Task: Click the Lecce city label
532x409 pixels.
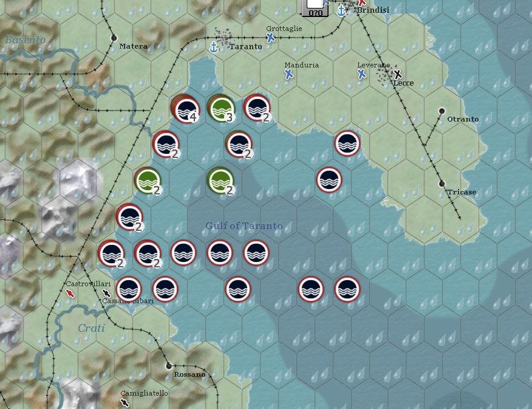Action: pos(404,83)
